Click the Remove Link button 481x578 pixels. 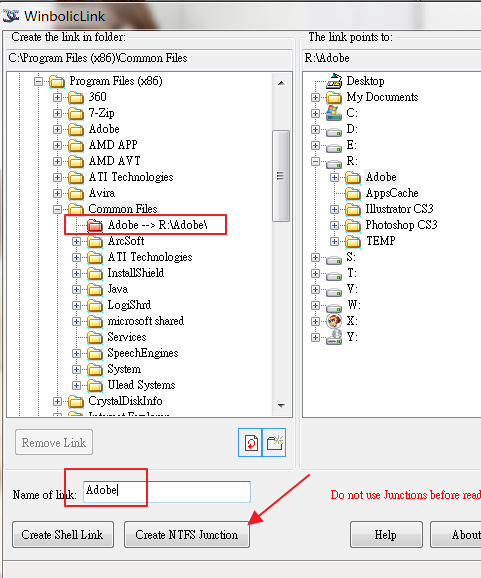click(54, 442)
